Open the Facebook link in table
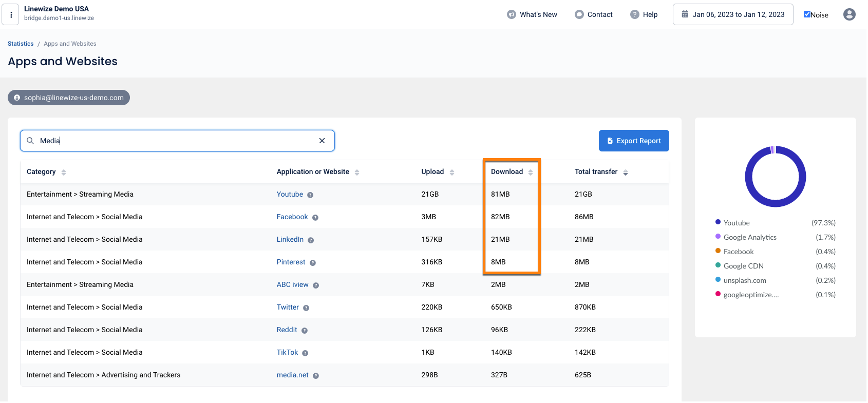Viewport: 868px width, 403px height. 292,217
